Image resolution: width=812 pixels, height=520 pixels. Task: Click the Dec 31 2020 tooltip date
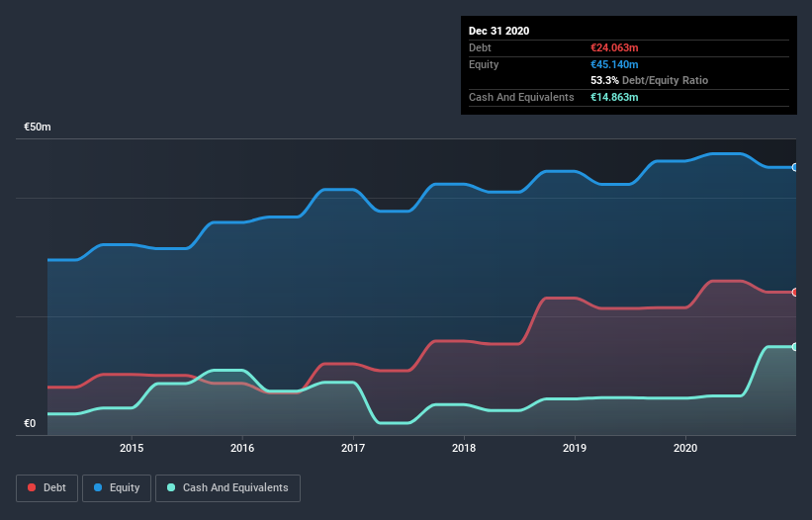(498, 31)
